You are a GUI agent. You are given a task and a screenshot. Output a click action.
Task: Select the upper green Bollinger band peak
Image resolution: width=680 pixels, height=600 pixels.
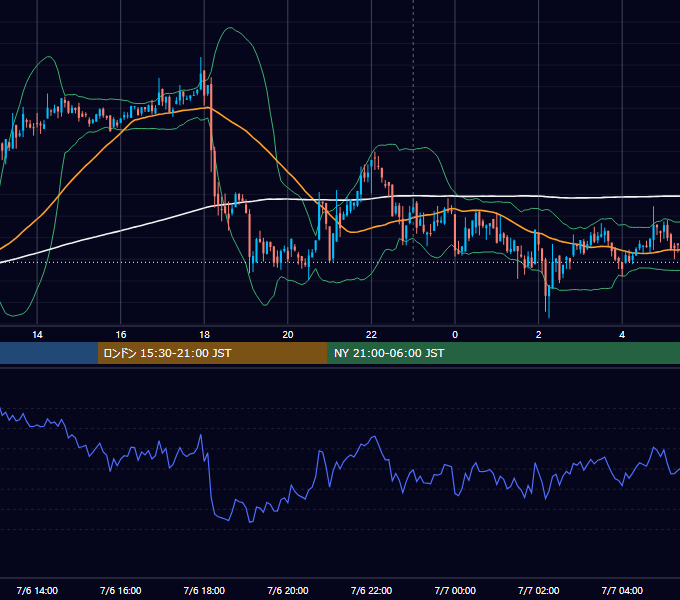point(230,28)
